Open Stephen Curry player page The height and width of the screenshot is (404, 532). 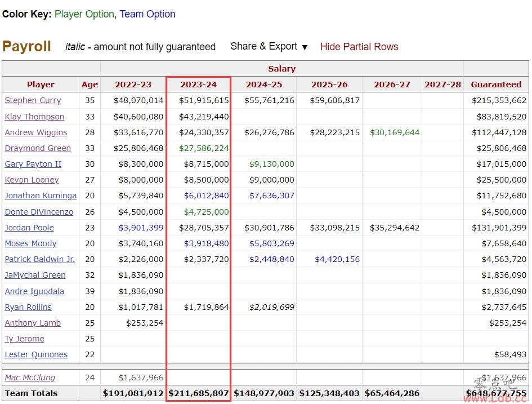(33, 100)
